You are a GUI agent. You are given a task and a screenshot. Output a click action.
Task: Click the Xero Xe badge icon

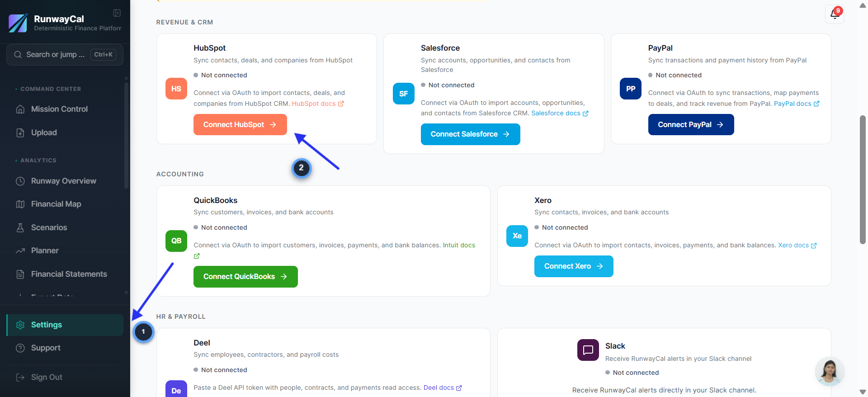click(517, 236)
